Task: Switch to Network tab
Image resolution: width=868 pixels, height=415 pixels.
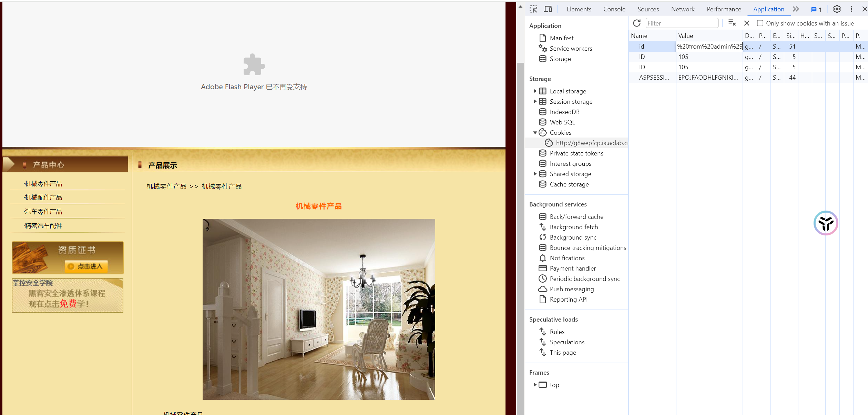Action: (683, 9)
